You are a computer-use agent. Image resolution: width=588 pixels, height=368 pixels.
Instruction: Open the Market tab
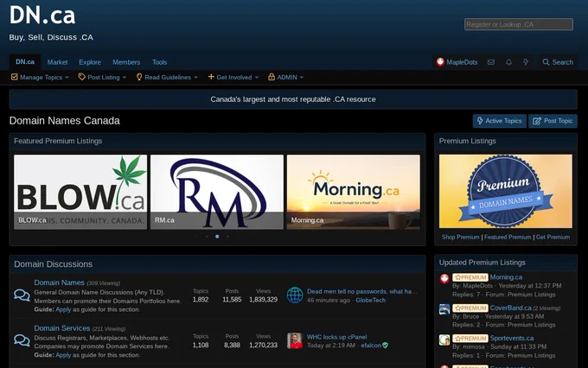pyautogui.click(x=57, y=62)
